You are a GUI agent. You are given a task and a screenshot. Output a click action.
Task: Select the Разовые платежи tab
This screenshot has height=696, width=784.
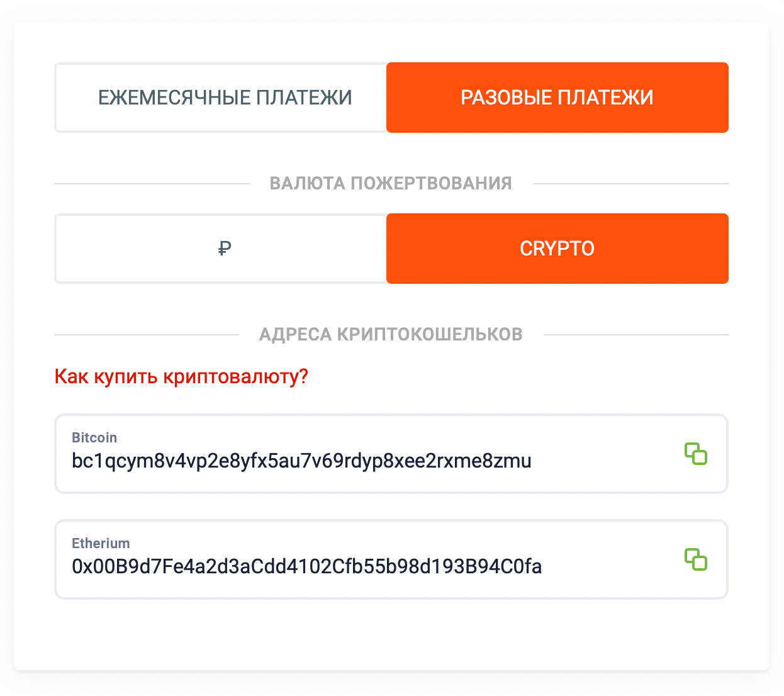click(557, 98)
